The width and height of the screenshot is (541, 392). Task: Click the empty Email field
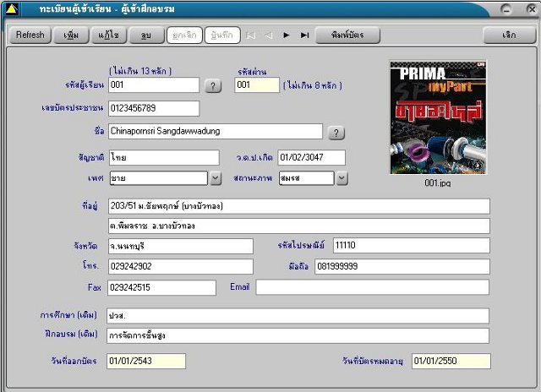[373, 287]
